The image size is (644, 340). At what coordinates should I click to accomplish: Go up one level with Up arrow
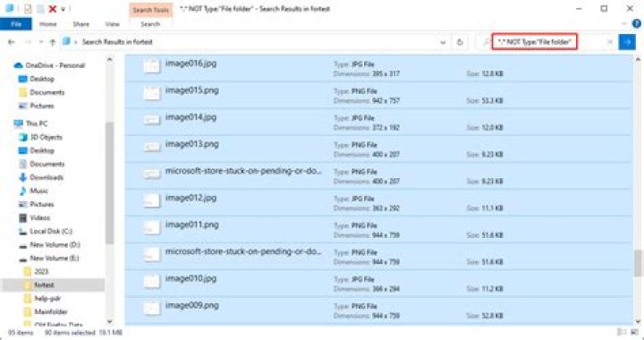tap(53, 42)
